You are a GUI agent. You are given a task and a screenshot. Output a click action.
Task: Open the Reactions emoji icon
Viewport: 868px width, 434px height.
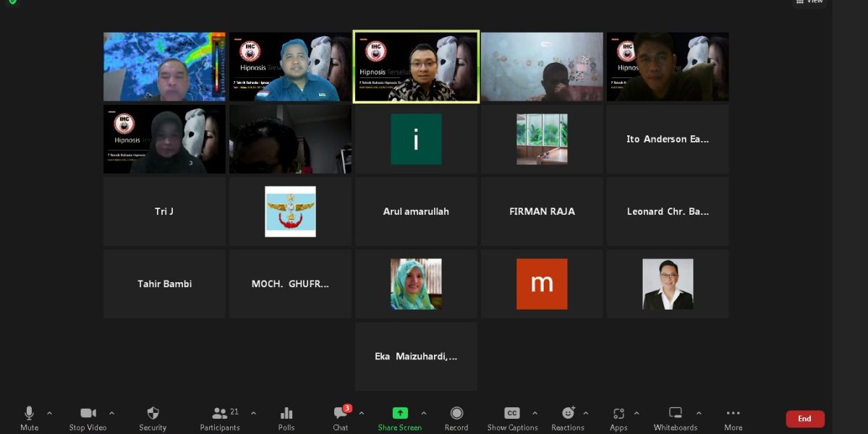[568, 414]
